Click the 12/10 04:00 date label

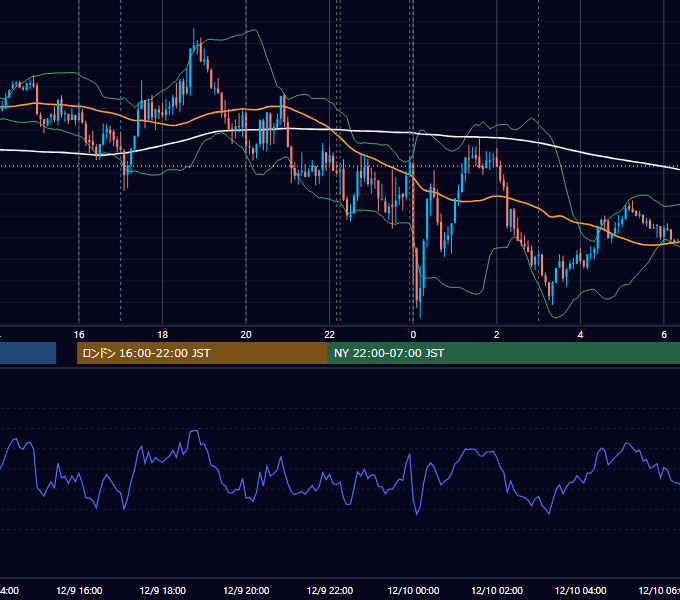pyautogui.click(x=581, y=590)
